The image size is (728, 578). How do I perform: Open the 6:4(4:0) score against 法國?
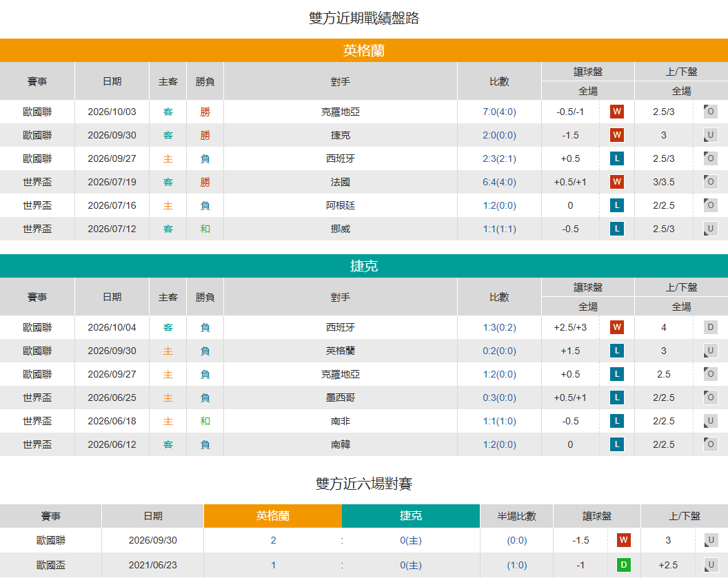[x=500, y=182]
